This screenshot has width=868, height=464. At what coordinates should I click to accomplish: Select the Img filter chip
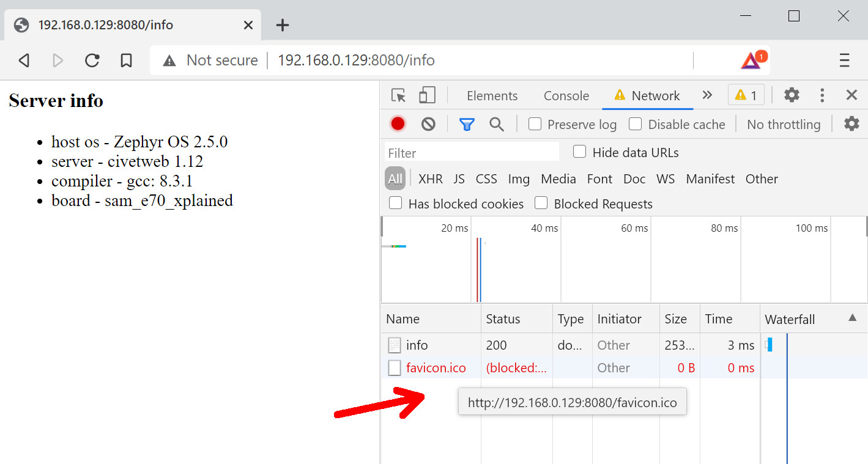[518, 179]
